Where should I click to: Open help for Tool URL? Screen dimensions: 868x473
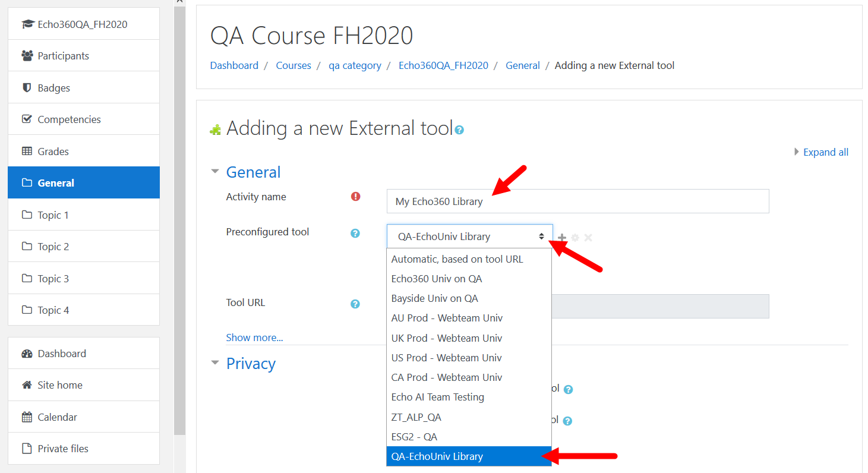[355, 304]
